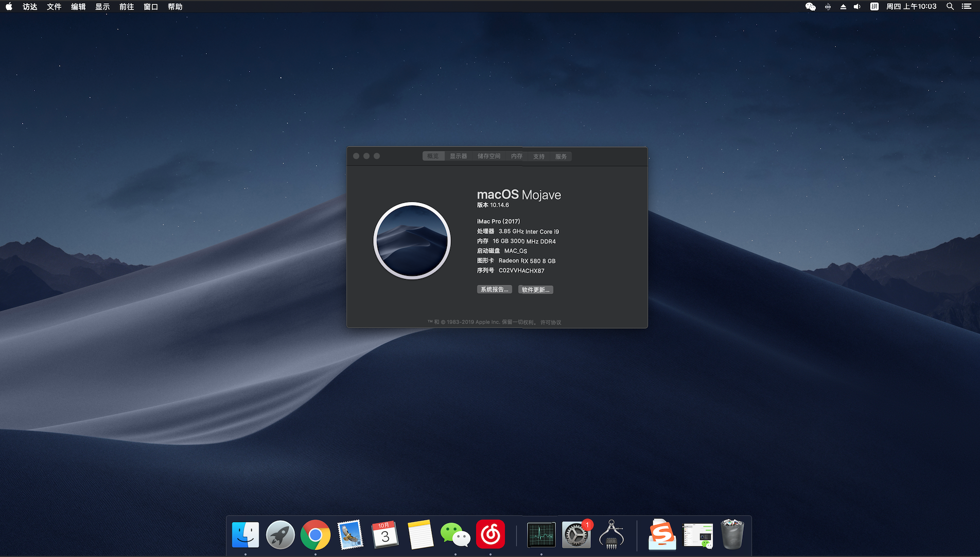The width and height of the screenshot is (980, 557).
Task: Open the 拼 input source menu
Action: click(874, 7)
